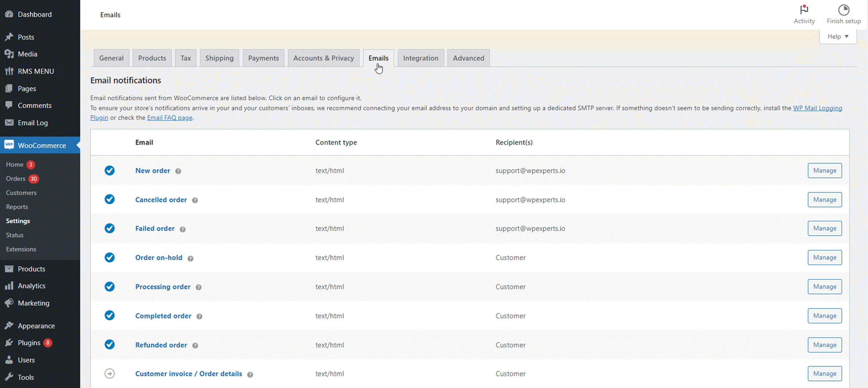Click the Plugins icon in sidebar
The image size is (868, 388).
9,342
